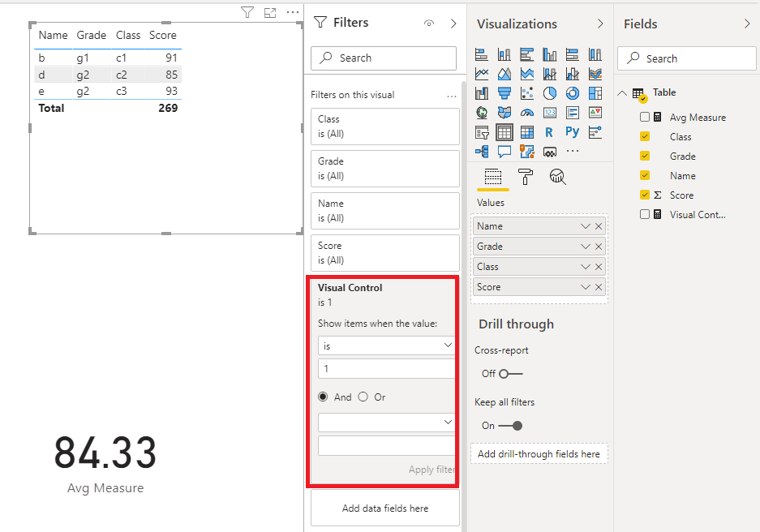The width and height of the screenshot is (760, 532).
Task: Select the Decomposition tree visualization
Action: click(x=481, y=151)
